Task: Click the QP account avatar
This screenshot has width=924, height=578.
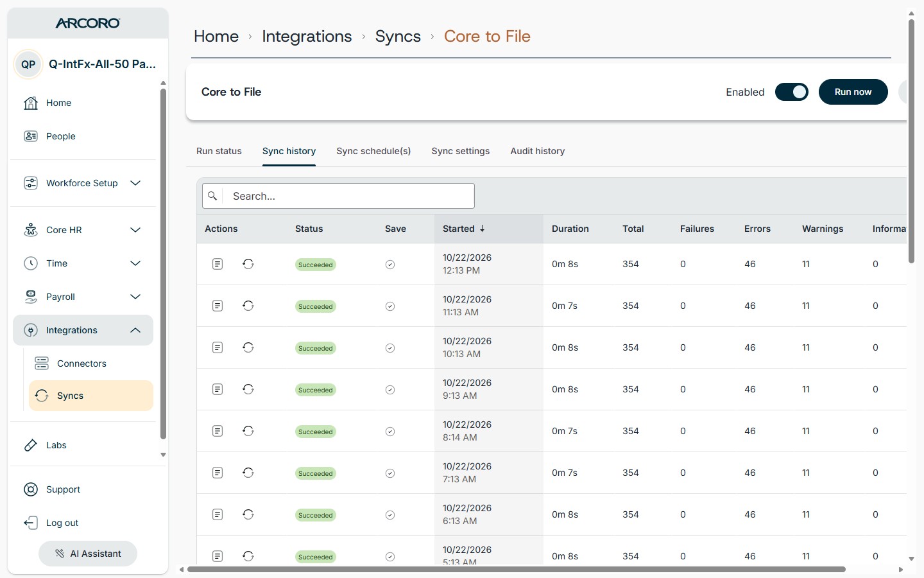Action: point(28,64)
